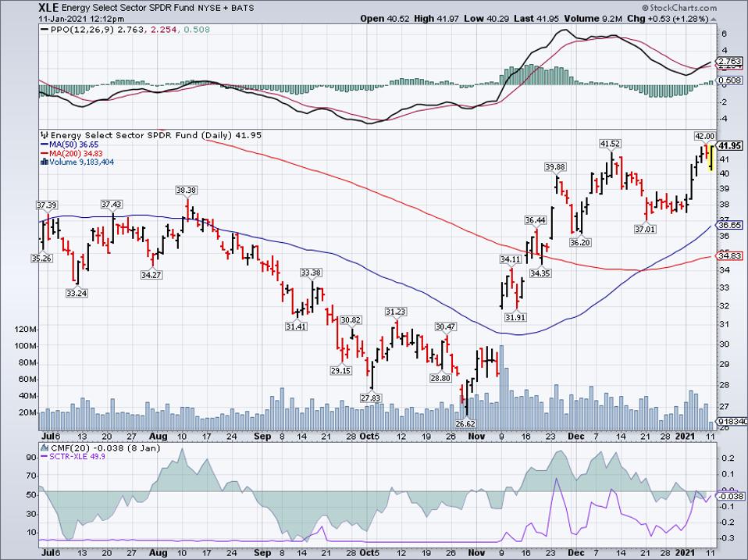
Task: Click the MA(200) 34.83 legend text
Action: coord(76,154)
